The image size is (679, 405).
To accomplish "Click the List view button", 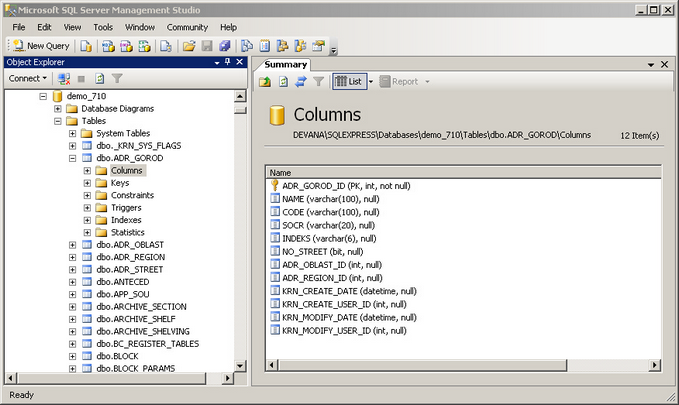I will pos(349,81).
